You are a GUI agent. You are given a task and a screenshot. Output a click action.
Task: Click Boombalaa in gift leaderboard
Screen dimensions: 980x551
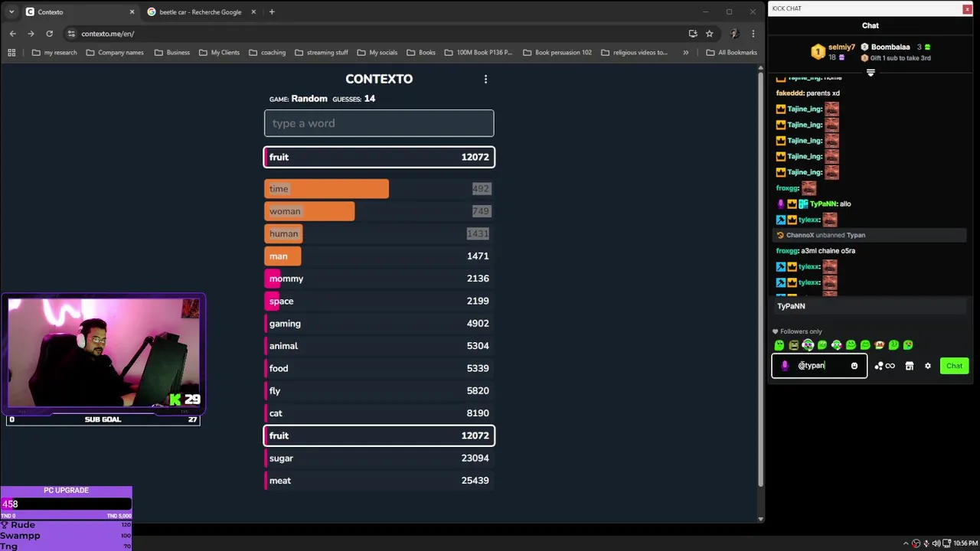coord(890,47)
